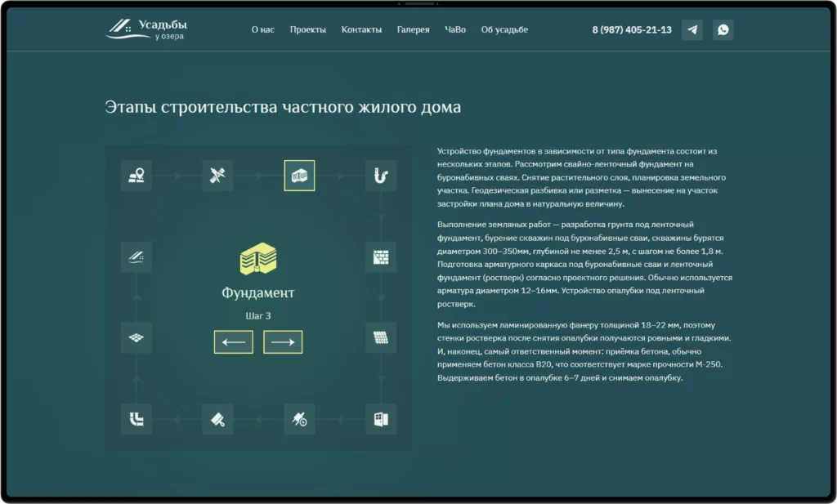Click the Шаг 3 label
This screenshot has width=837, height=504.
coord(258,316)
